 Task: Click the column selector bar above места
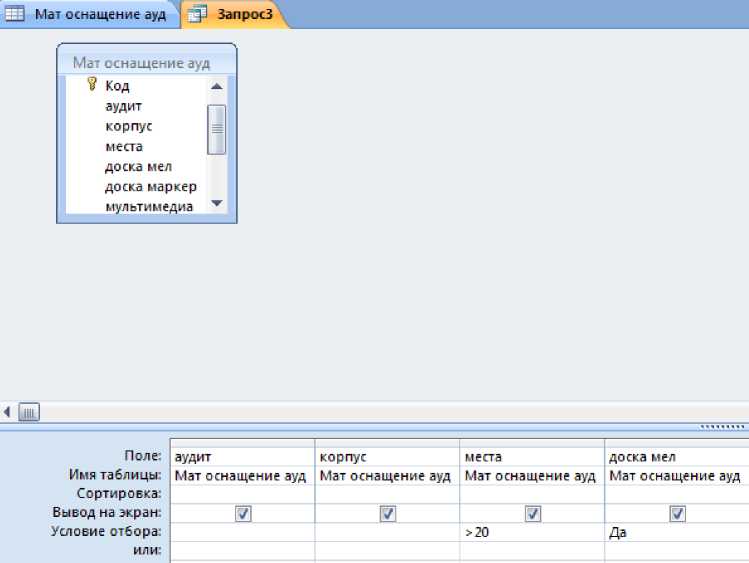pos(532,443)
